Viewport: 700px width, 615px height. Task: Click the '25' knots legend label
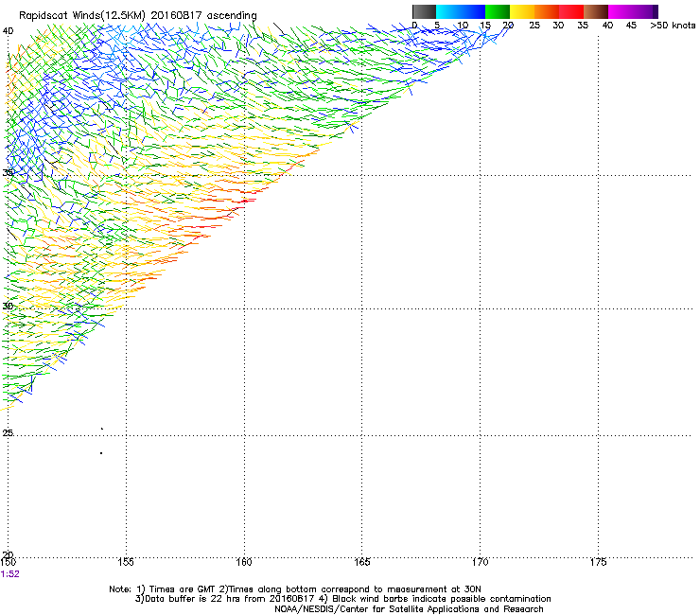coord(534,26)
